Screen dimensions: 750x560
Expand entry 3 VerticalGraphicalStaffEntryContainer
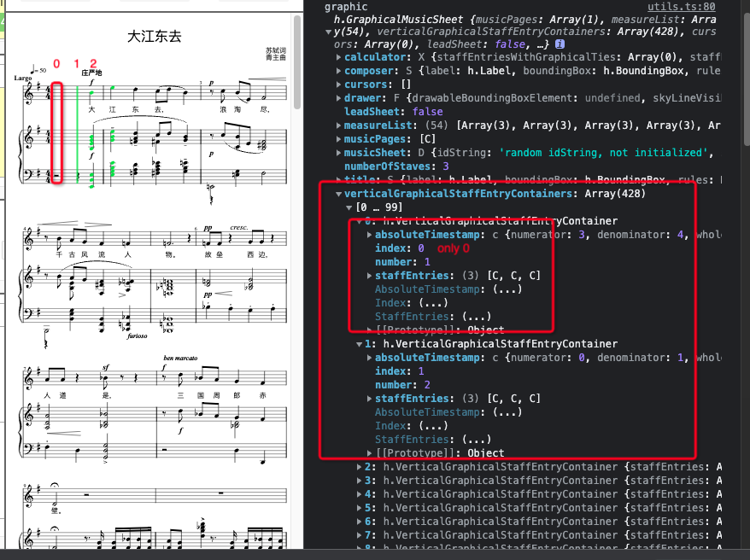(x=360, y=481)
